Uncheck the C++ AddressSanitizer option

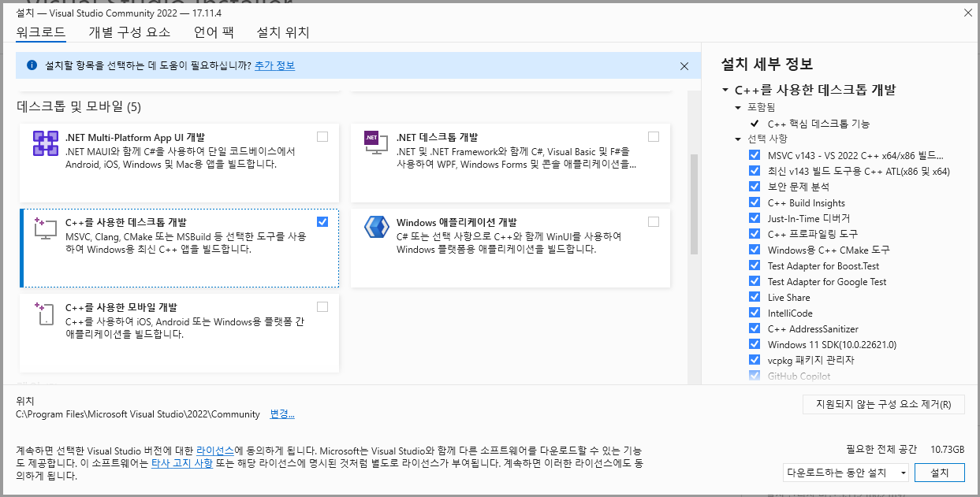[755, 328]
